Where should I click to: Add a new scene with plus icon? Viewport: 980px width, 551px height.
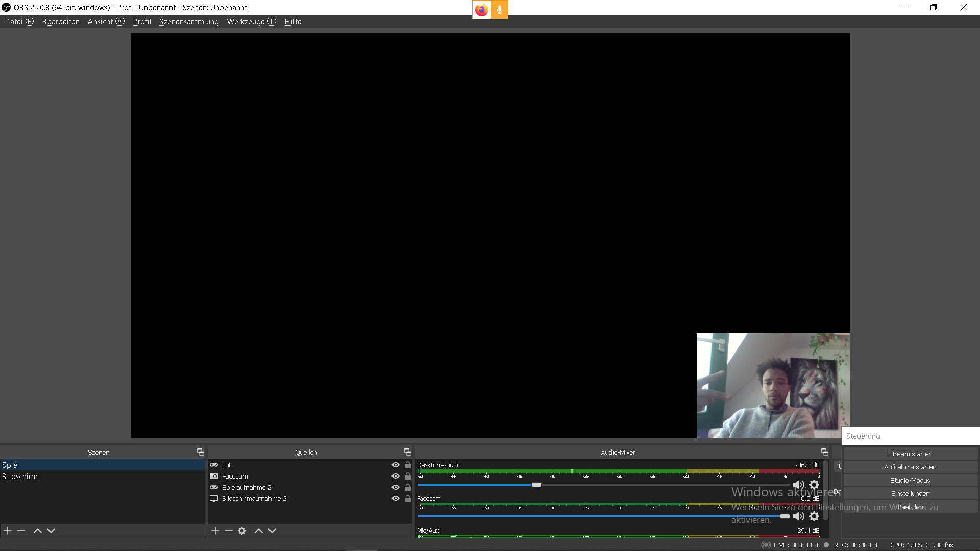[8, 531]
